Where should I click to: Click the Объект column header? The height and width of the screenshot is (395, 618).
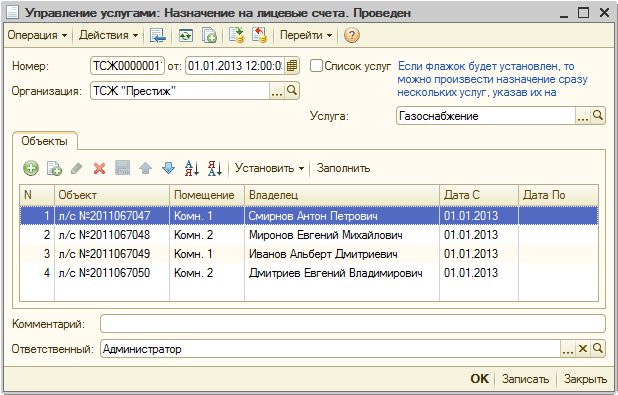click(x=112, y=195)
